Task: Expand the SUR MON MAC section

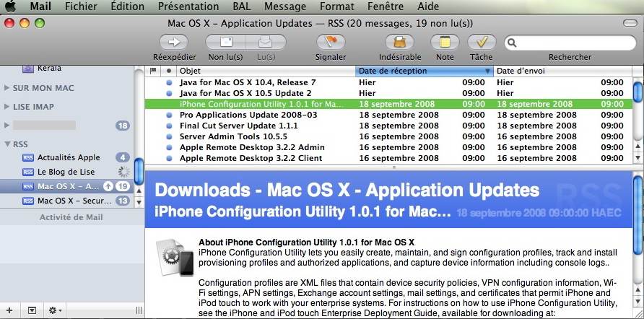Action: [x=7, y=88]
